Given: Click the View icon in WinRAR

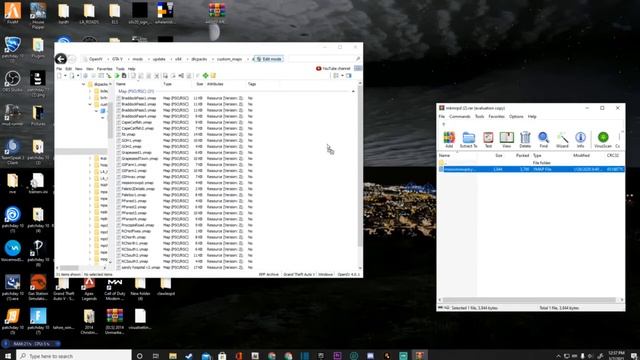Looking at the screenshot, I should 507,139.
